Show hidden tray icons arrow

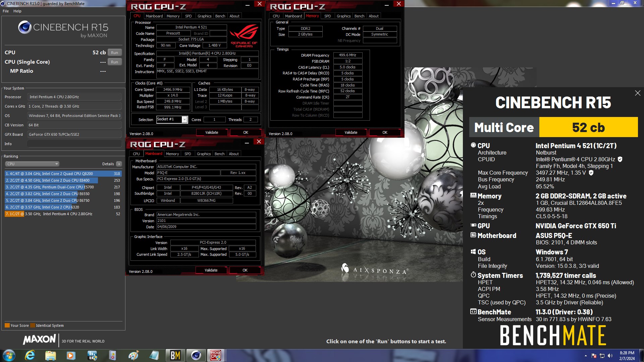(x=586, y=356)
